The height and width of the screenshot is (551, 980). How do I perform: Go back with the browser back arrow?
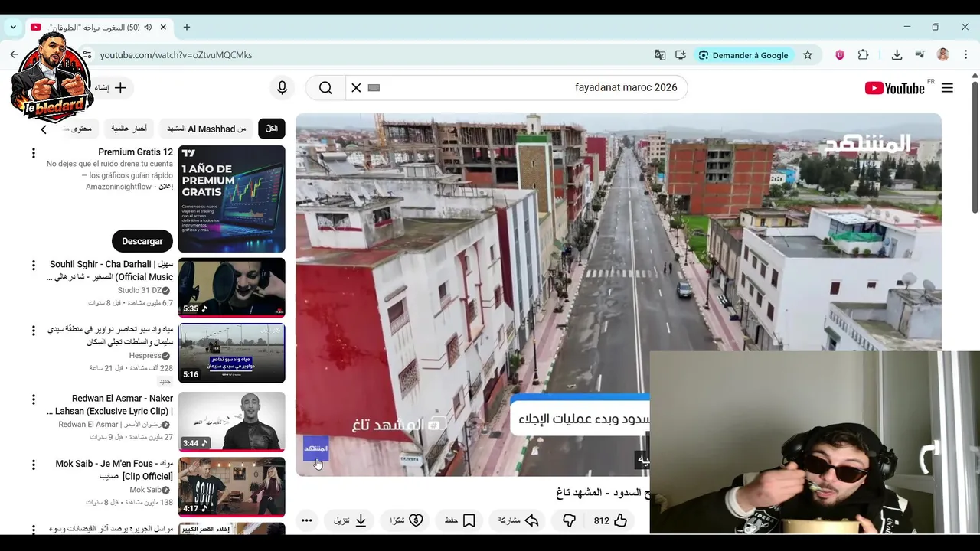tap(14, 55)
